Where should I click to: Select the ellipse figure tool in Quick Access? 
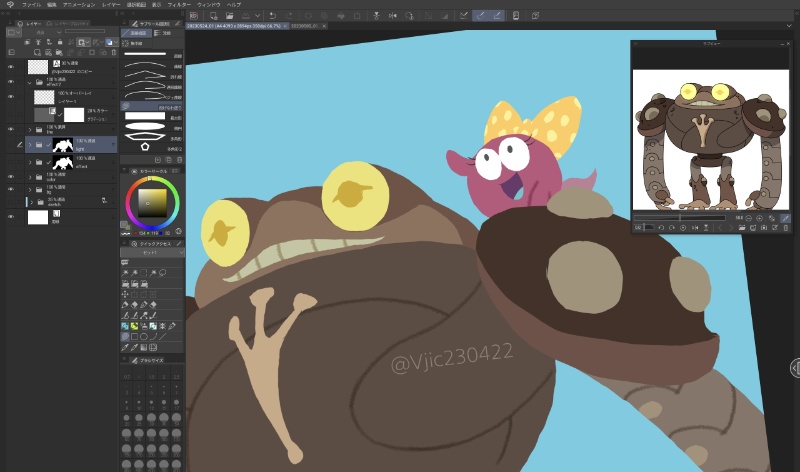pyautogui.click(x=144, y=337)
